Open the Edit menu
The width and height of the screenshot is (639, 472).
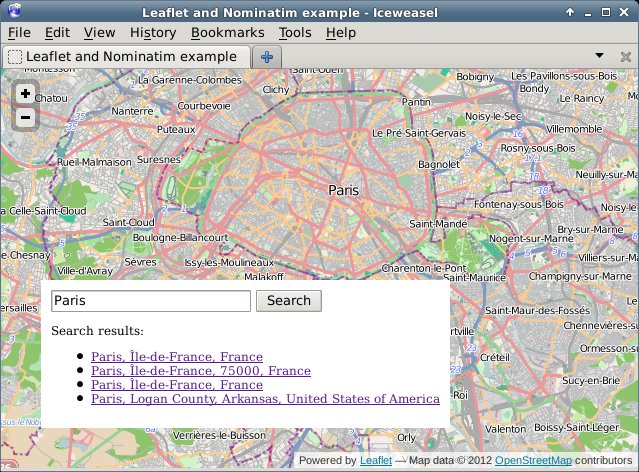[x=57, y=33]
